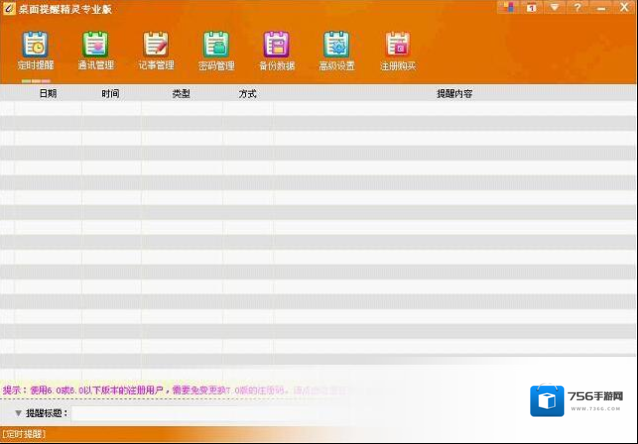Sort by the 日期 column header

48,93
